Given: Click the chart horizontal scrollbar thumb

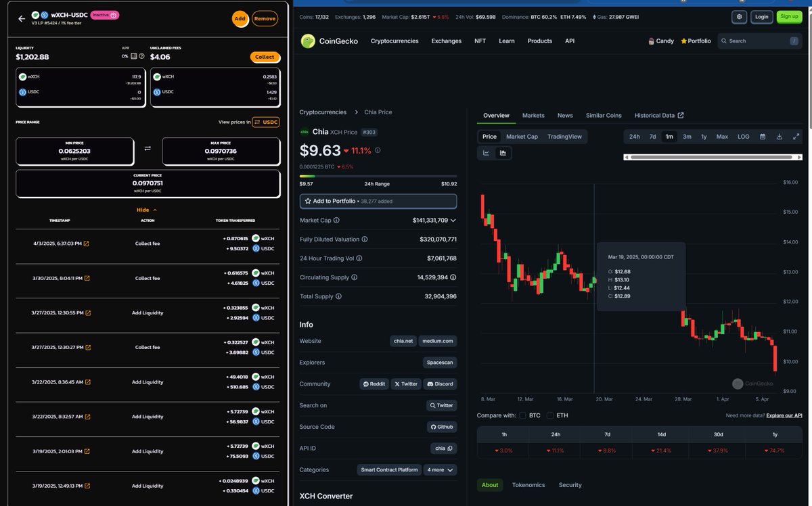Looking at the screenshot, I should (x=710, y=157).
